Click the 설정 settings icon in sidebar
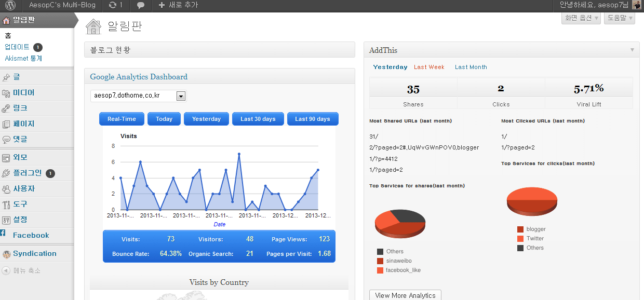Viewport: 644px width, 300px height. pos(6,220)
